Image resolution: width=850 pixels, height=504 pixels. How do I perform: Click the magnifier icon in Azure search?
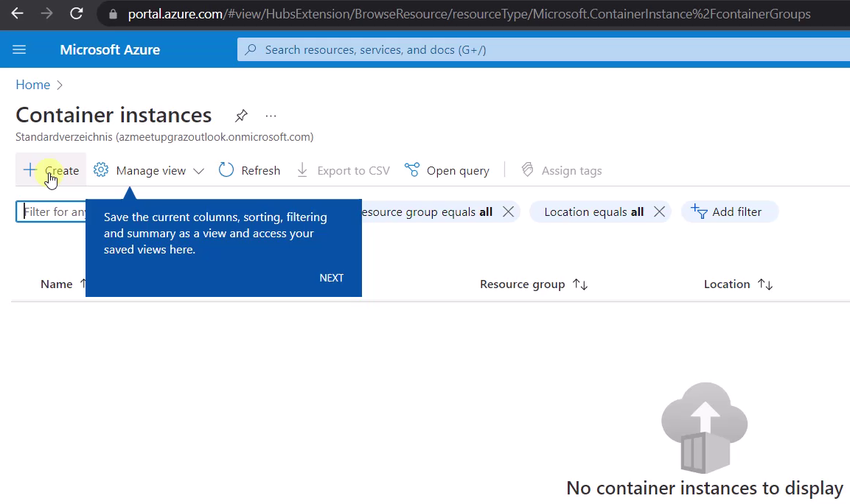[x=251, y=50]
